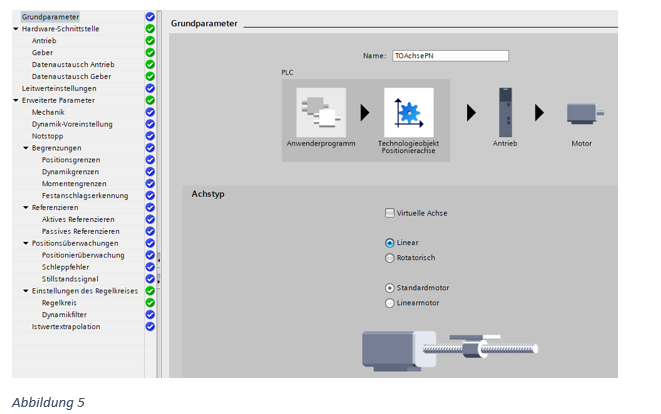
Task: Click blue check icon beside Positionsgrenzen
Action: (150, 160)
